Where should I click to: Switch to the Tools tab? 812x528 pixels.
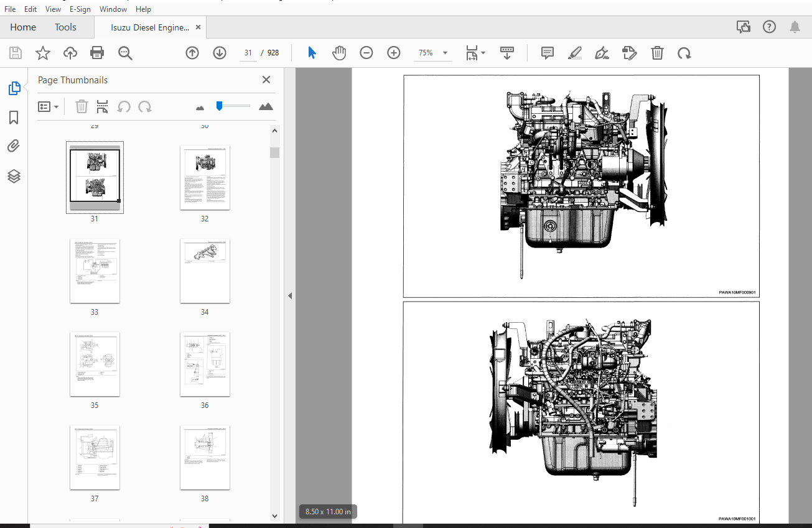[x=65, y=27]
